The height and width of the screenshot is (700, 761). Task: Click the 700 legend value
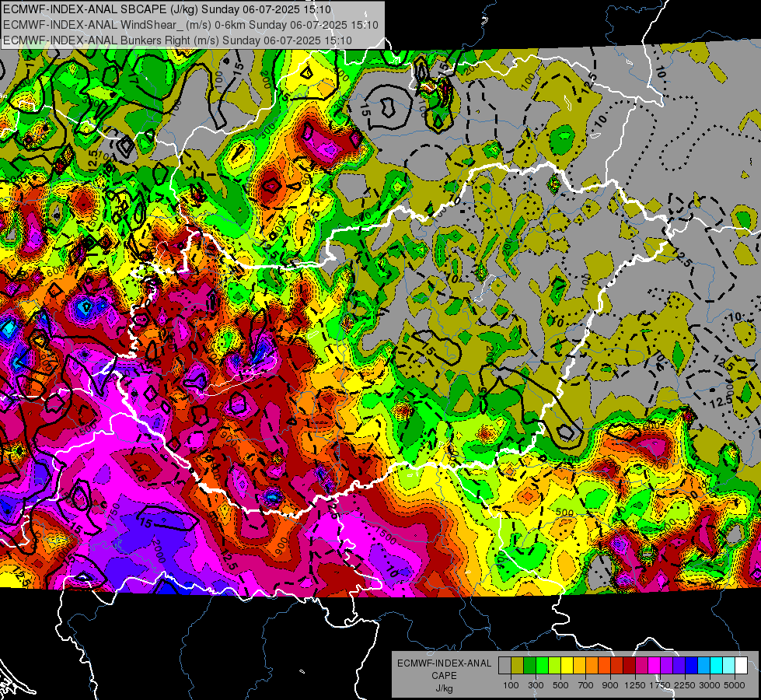coord(586,685)
